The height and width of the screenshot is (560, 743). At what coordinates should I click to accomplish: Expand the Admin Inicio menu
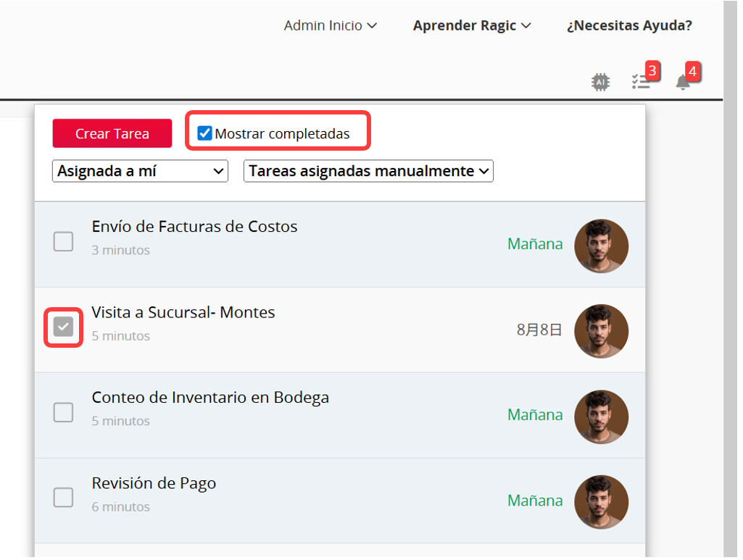331,25
